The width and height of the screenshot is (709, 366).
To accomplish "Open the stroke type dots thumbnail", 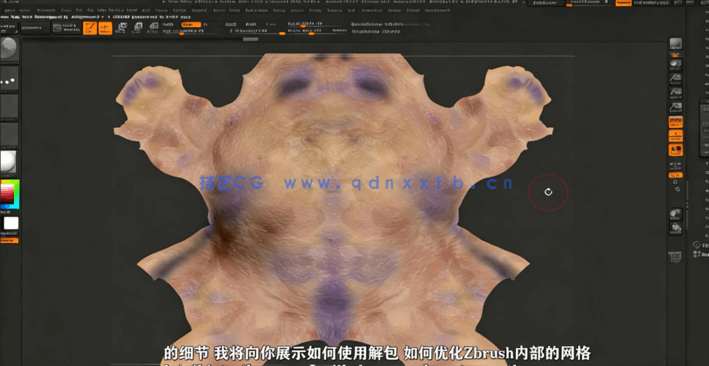I will point(9,79).
